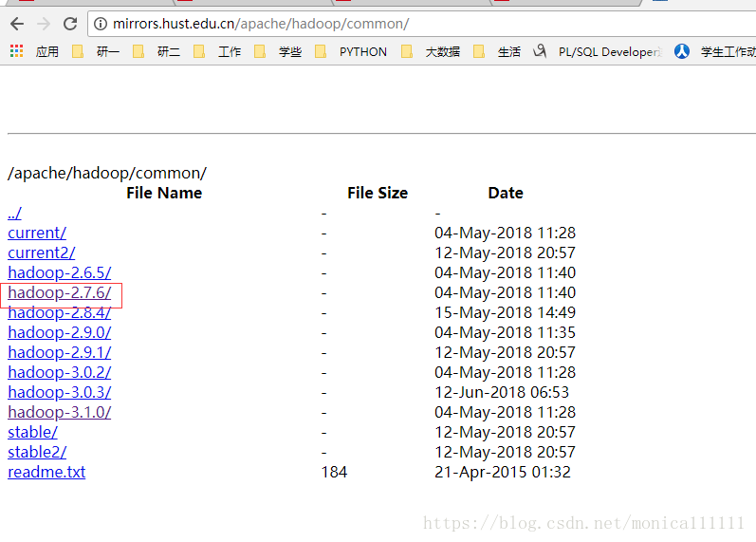This screenshot has width=756, height=542.
Task: Open the hadoop-2.9.1/ directory
Action: pyautogui.click(x=60, y=352)
